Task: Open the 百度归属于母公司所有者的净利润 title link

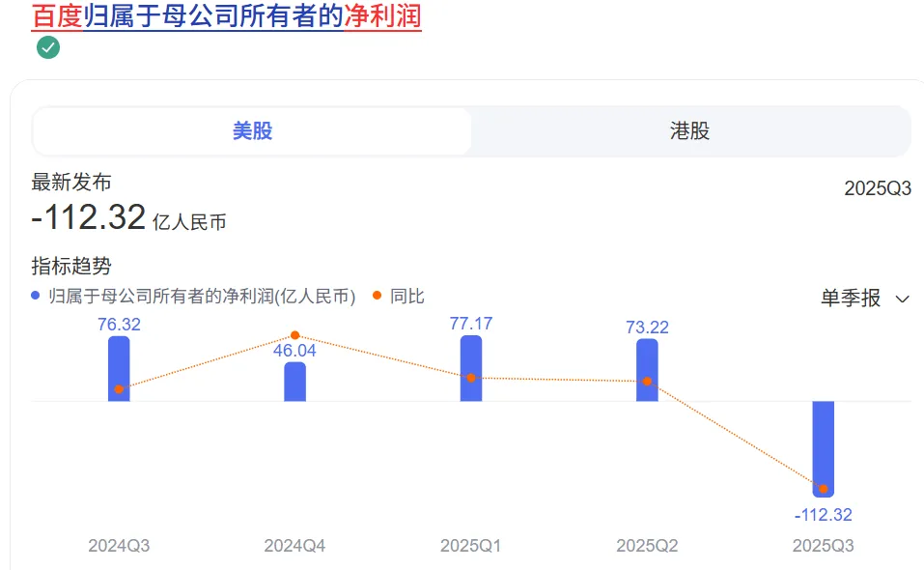Action: (226, 15)
